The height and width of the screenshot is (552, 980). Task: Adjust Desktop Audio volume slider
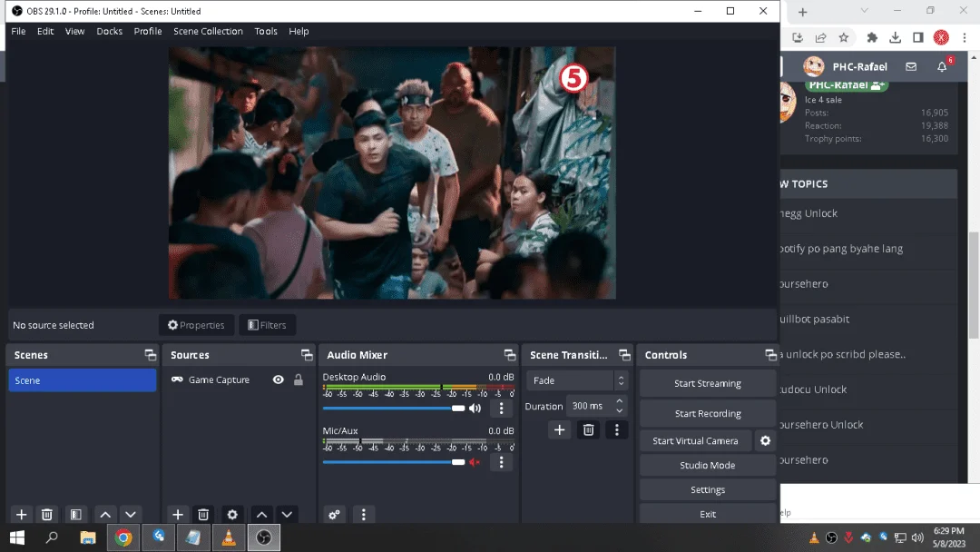[x=394, y=409]
